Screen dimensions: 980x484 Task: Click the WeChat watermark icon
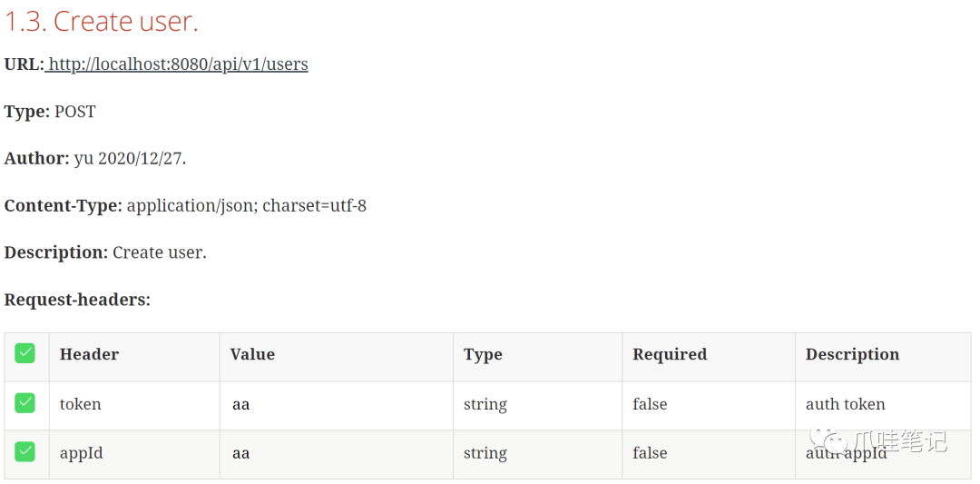tap(825, 442)
